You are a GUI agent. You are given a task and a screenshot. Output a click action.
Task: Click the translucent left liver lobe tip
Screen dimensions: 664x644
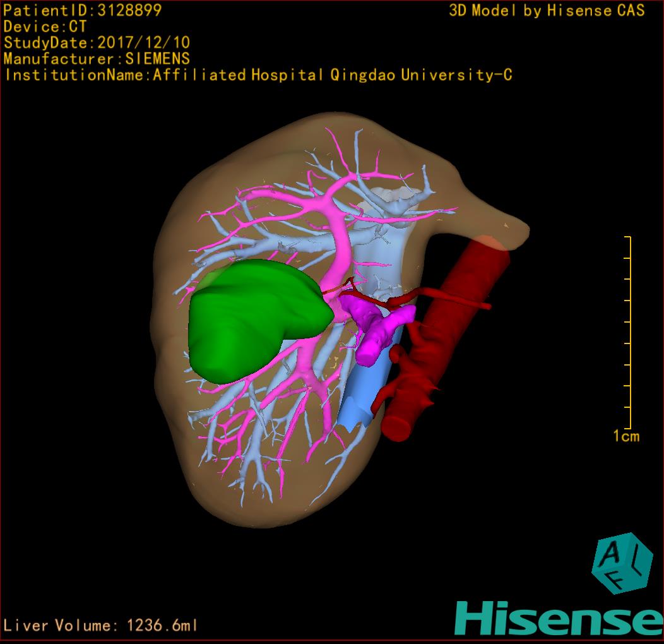(505, 226)
